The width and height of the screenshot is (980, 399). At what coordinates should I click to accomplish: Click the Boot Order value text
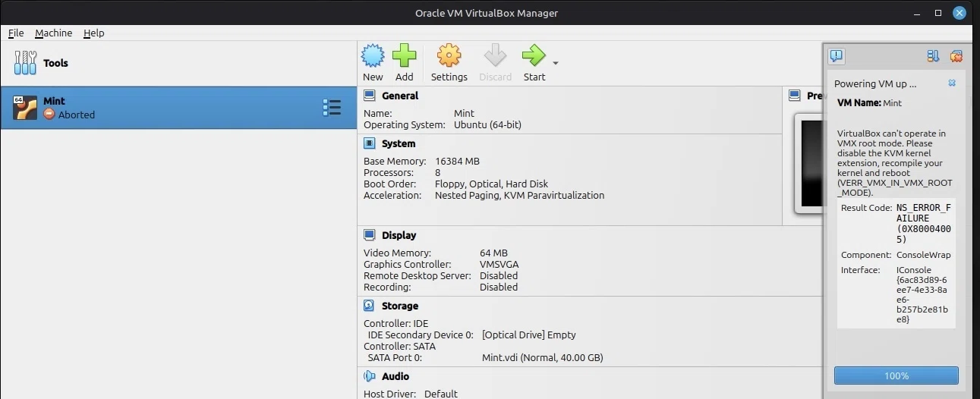point(491,184)
